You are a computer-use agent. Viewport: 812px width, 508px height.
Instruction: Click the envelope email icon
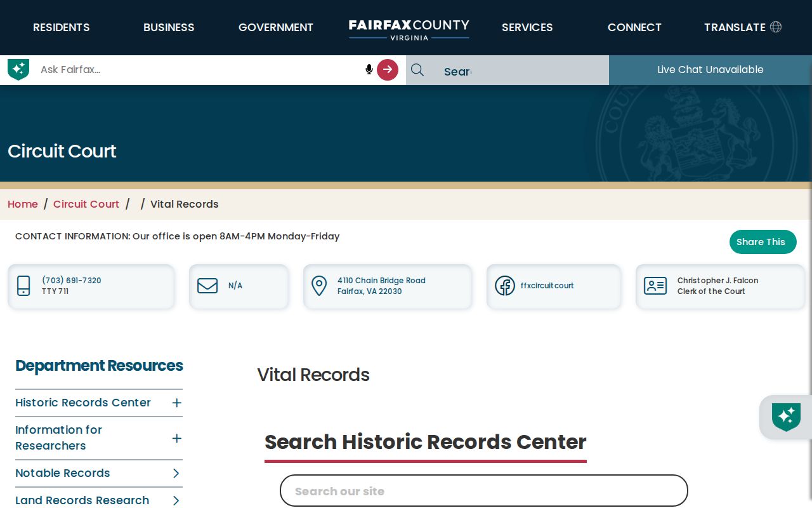pyautogui.click(x=207, y=286)
